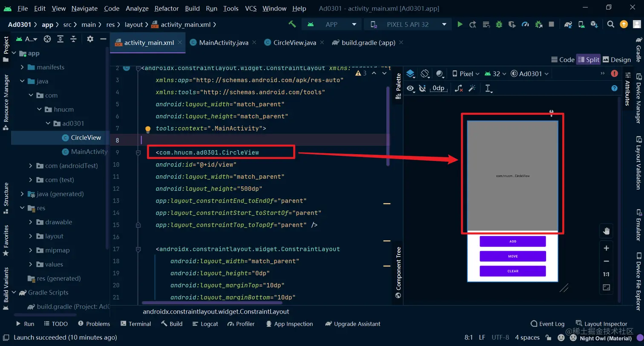
Task: Open the Ad0301 theme dropdown
Action: tap(529, 74)
